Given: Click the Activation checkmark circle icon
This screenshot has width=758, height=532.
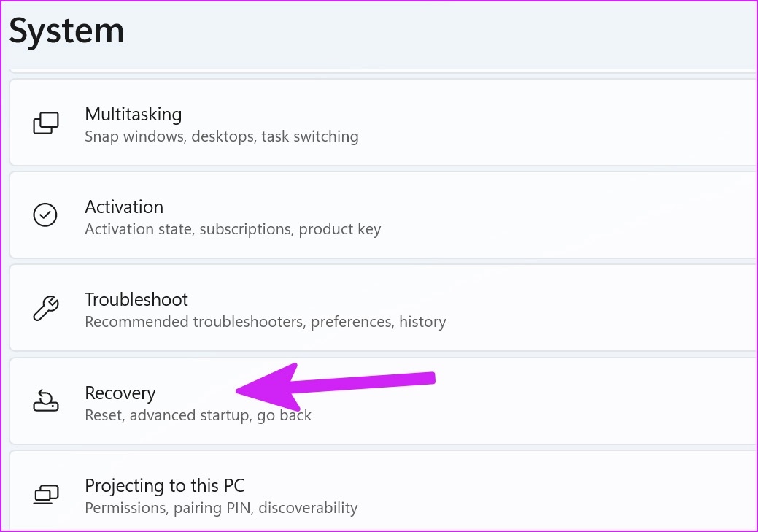Looking at the screenshot, I should tap(46, 215).
